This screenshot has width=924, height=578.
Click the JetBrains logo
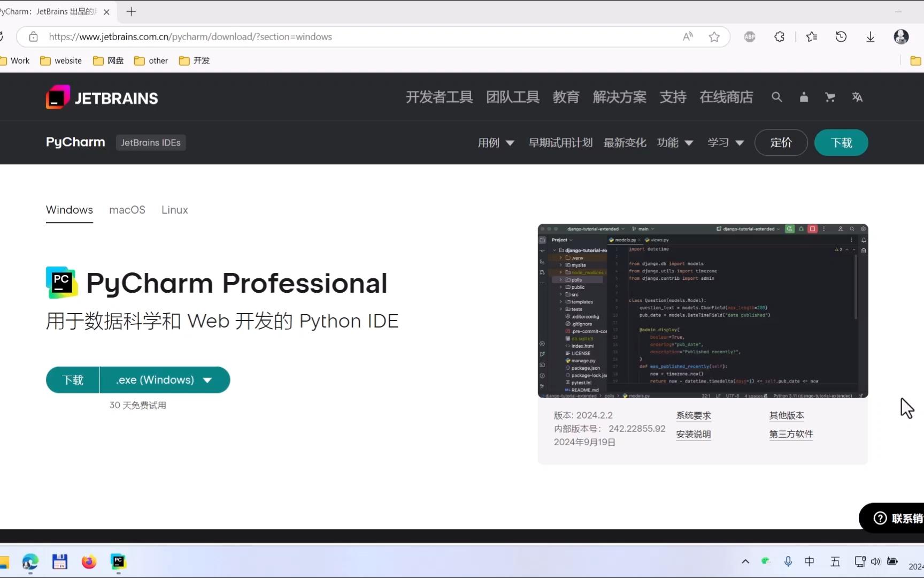coord(102,97)
